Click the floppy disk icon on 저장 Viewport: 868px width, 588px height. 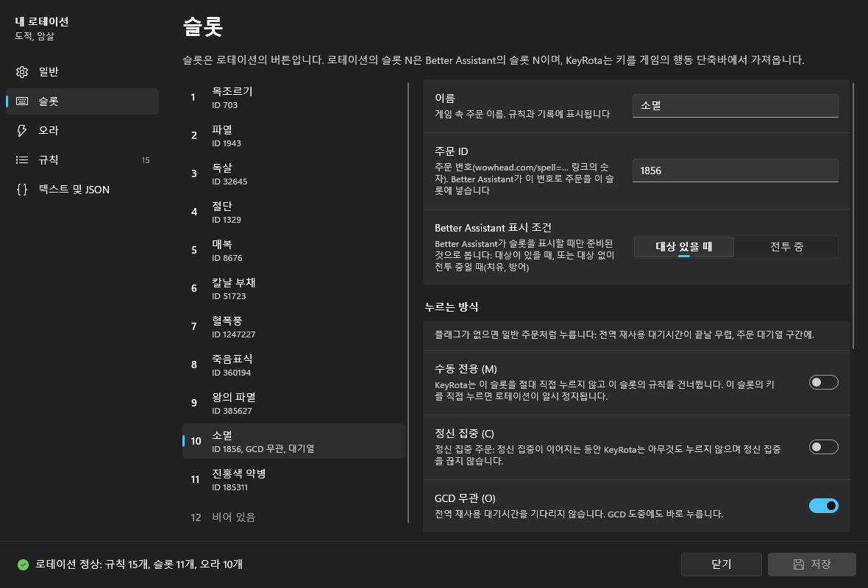799,564
